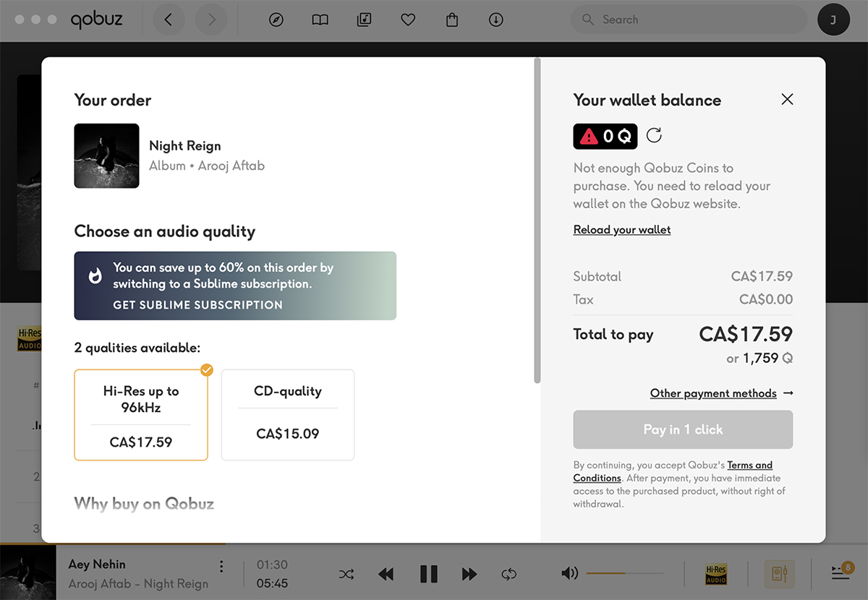Click Get Sublime Subscription banner
Image resolution: width=868 pixels, height=600 pixels.
click(x=197, y=305)
